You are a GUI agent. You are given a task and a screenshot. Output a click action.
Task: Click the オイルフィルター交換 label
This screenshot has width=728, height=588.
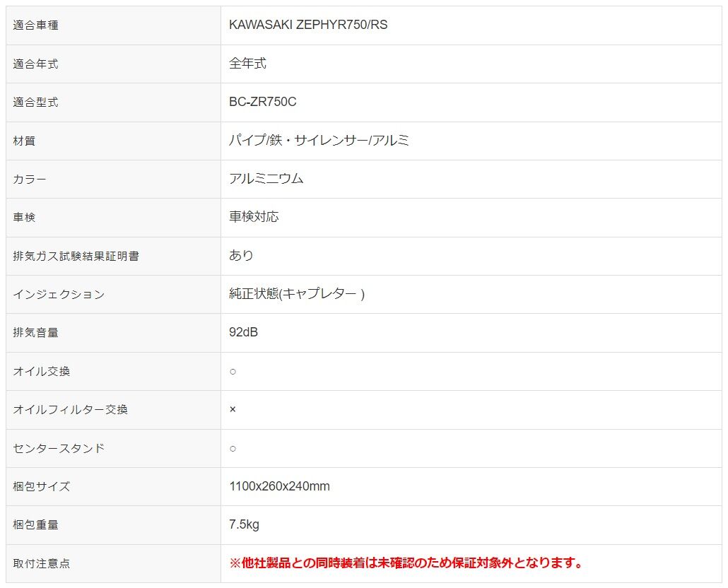pos(70,410)
